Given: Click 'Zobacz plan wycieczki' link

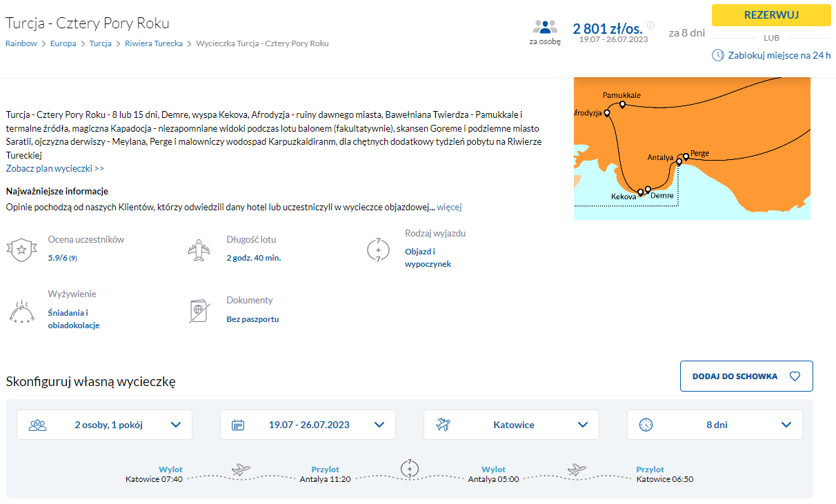Looking at the screenshot, I should click(55, 168).
